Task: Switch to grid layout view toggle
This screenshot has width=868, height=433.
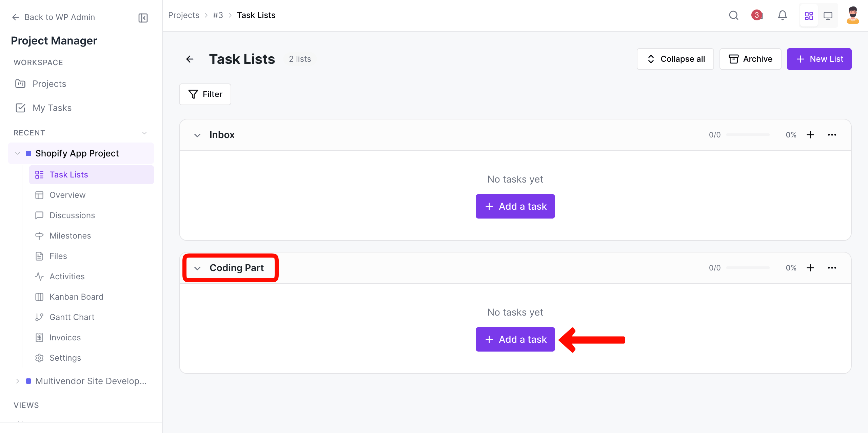Action: coord(809,15)
